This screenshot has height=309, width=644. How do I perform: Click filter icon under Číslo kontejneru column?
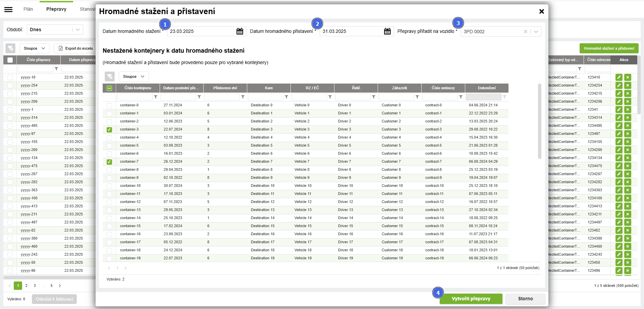156,97
